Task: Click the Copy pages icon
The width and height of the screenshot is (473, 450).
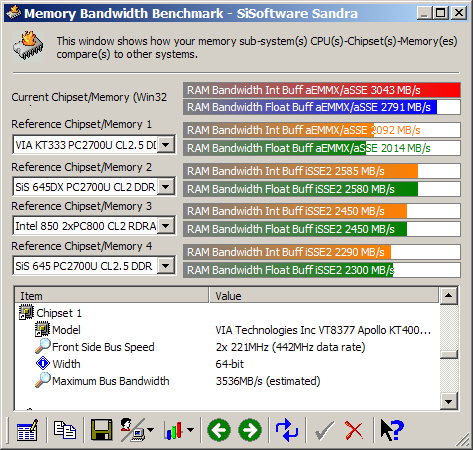Action: 65,430
